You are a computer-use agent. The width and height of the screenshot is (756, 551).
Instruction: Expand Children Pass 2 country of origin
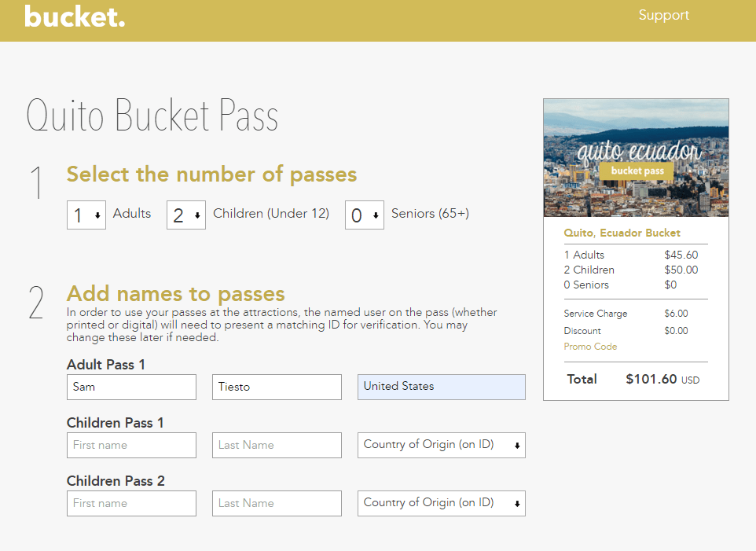click(441, 503)
